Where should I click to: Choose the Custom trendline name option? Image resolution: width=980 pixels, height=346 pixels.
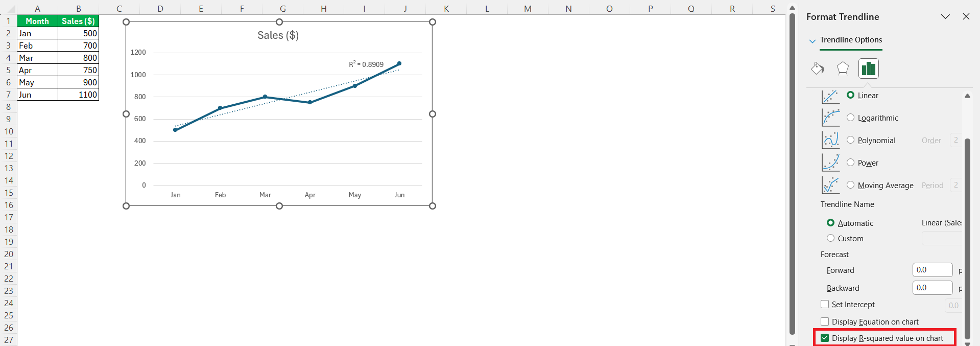click(x=831, y=238)
